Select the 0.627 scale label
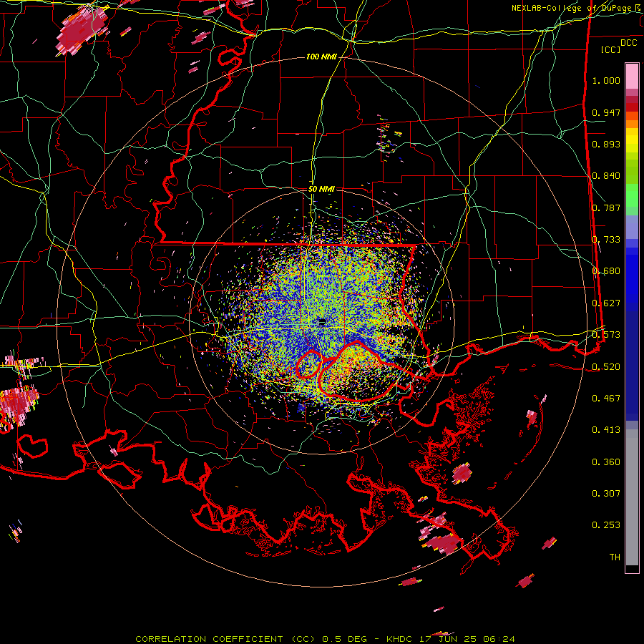Screen dimensions: 644x644 tap(606, 303)
